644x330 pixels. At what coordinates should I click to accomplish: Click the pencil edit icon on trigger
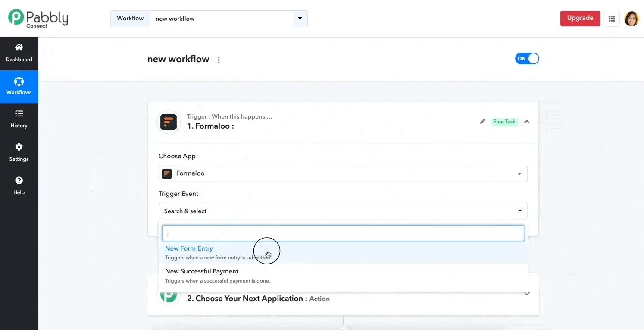(x=482, y=122)
